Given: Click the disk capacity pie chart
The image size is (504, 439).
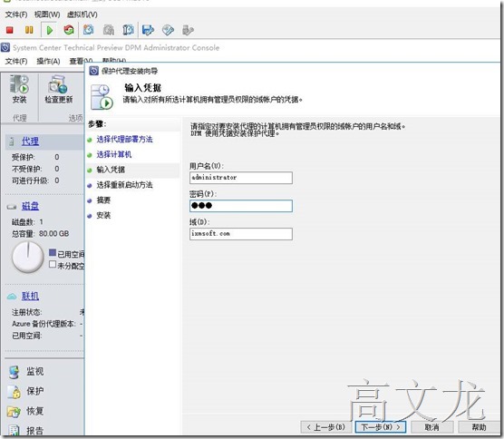Looking at the screenshot, I should 28,258.
